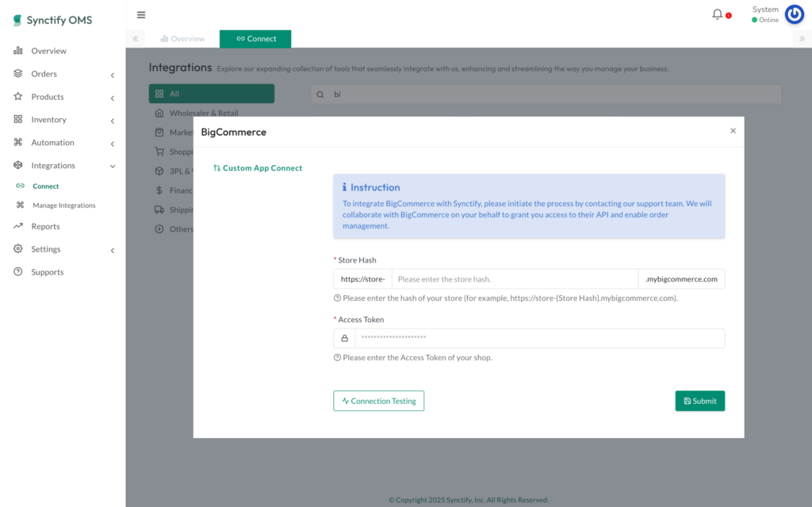The width and height of the screenshot is (812, 507).
Task: Click the Supports help icon
Action: click(18, 271)
